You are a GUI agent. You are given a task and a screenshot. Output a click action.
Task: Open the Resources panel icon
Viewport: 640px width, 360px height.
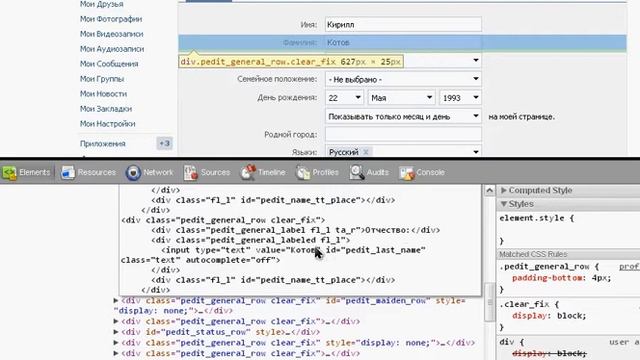coord(68,173)
